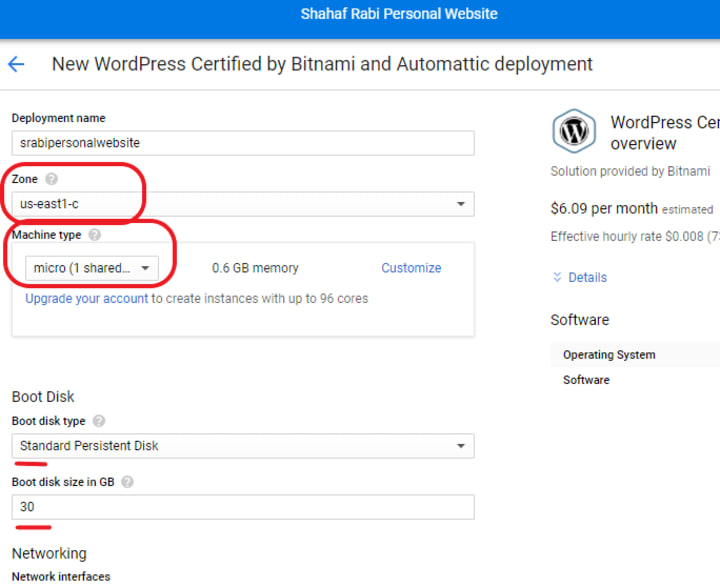Viewport: 720px width, 587px height.
Task: Click the Shahaf Rabi Personal Website title
Action: click(x=399, y=14)
